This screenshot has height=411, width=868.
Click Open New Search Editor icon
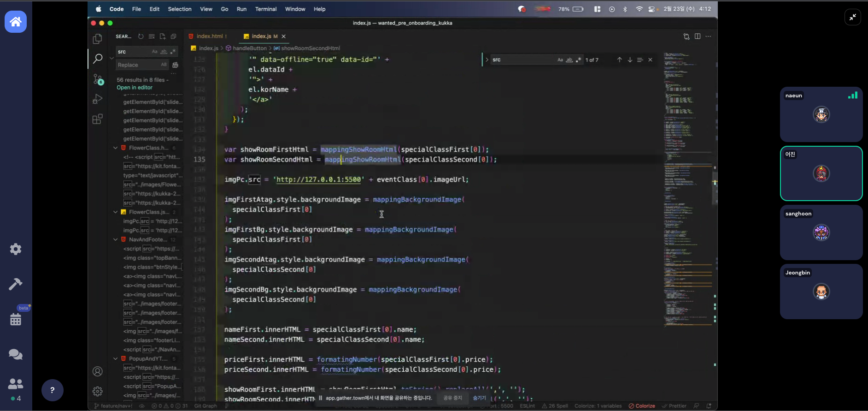163,36
